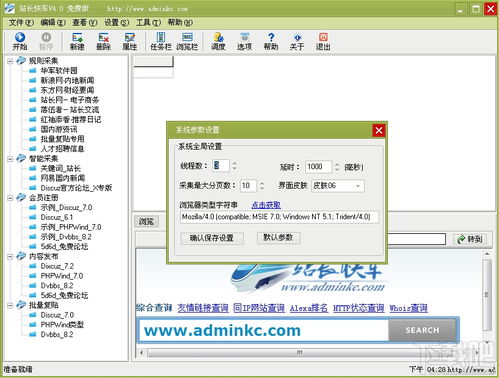The height and width of the screenshot is (378, 499).
Task: Collapse the 内容发布 tree node
Action: click(10, 256)
